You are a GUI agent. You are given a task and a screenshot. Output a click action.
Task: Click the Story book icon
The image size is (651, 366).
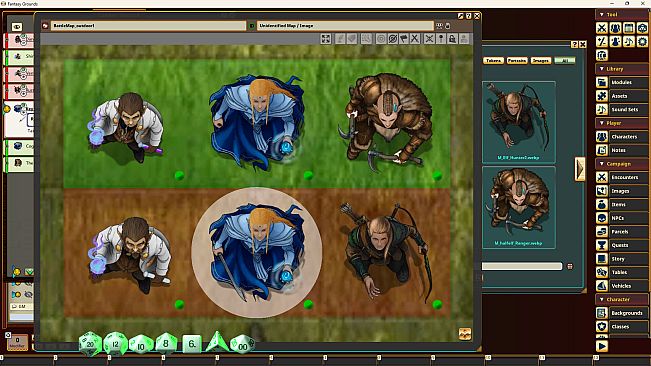(x=602, y=259)
